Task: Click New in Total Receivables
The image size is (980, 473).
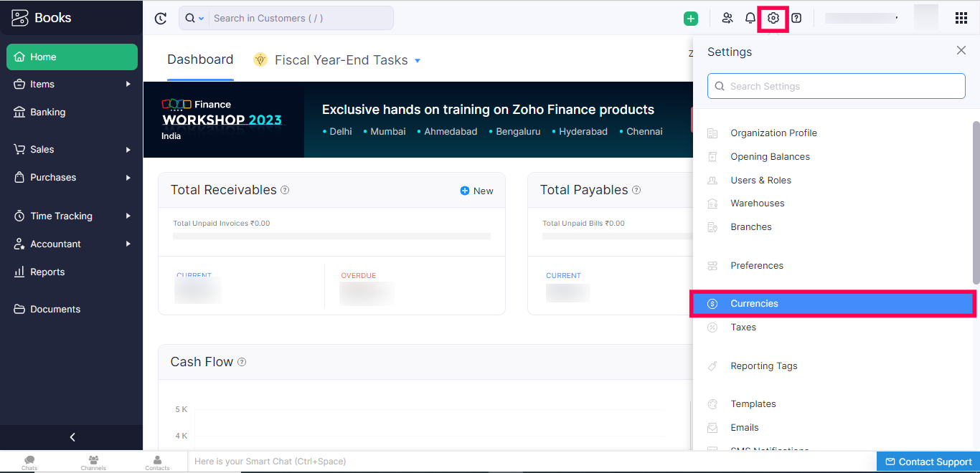Action: click(476, 191)
